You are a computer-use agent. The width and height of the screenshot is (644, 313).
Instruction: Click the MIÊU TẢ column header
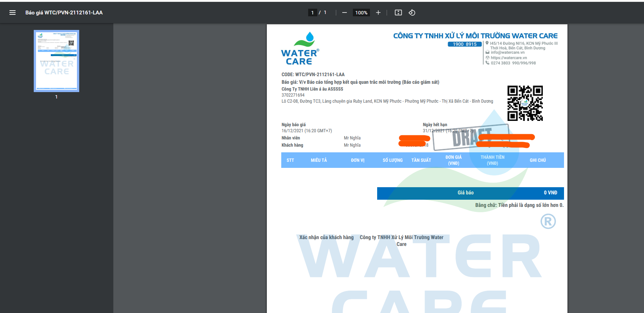coord(319,160)
